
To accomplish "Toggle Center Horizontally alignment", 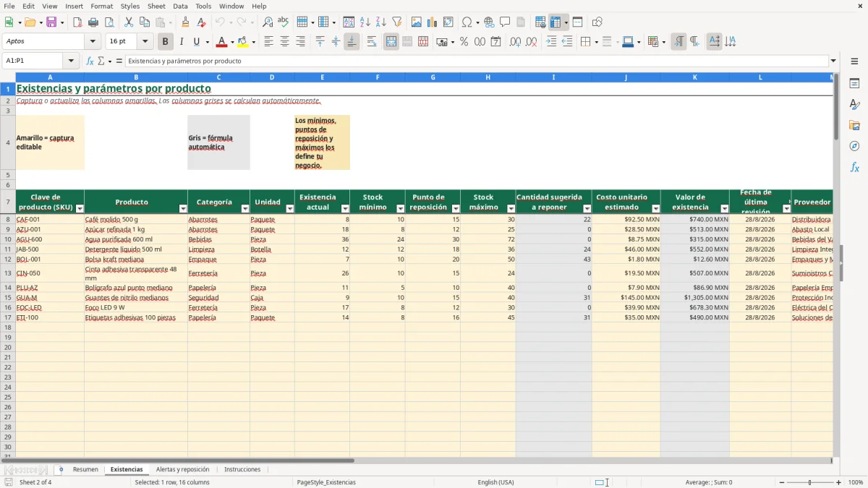I will click(x=284, y=42).
